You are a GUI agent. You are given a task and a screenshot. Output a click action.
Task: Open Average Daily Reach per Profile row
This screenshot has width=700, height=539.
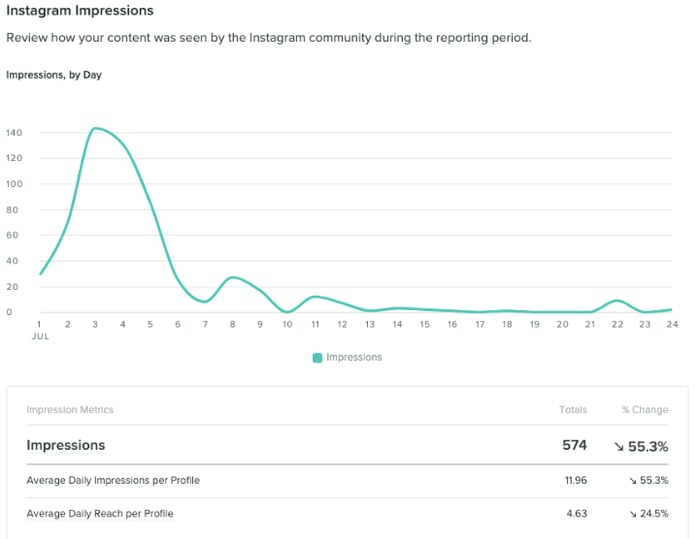coord(100,514)
